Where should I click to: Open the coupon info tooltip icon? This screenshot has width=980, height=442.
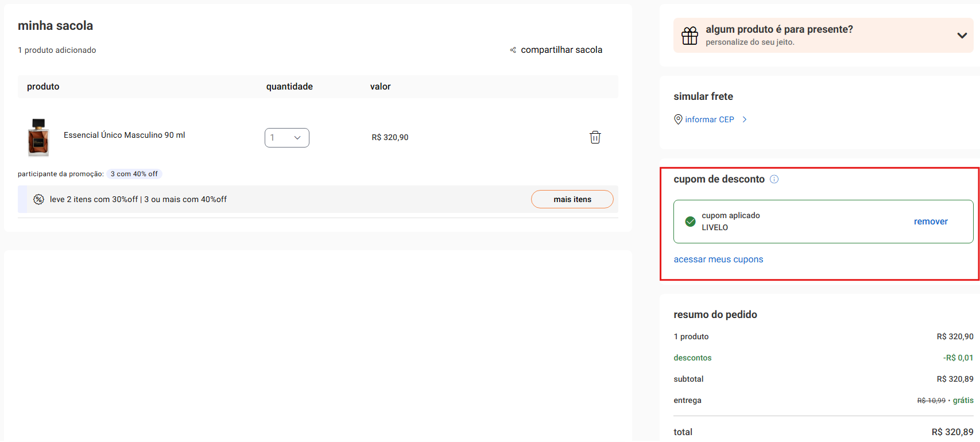[774, 179]
